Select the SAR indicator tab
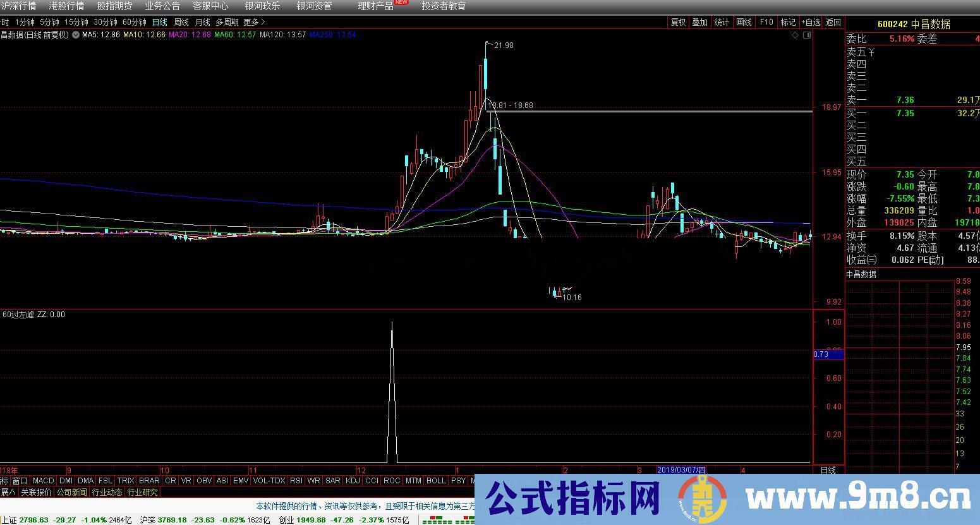The height and width of the screenshot is (525, 980). click(x=333, y=481)
